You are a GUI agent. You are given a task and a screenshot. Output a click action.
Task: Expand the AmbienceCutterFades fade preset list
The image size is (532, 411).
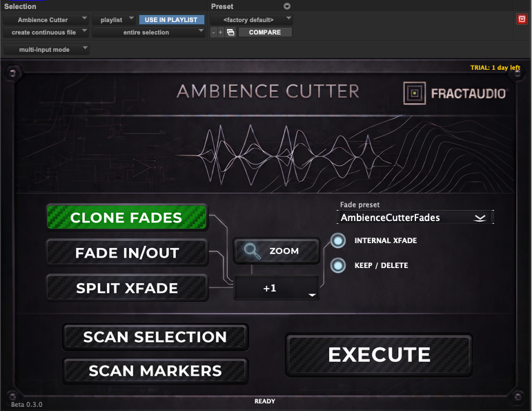point(415,218)
